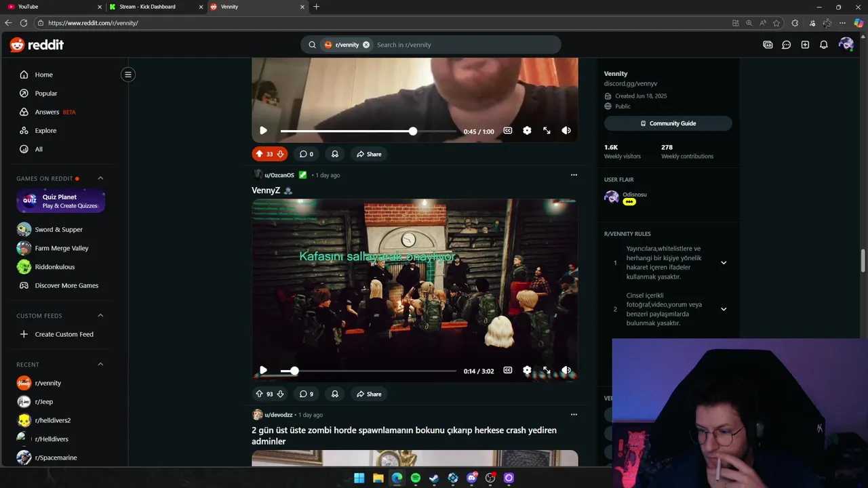Open the options menu for the u/devodzz post
The width and height of the screenshot is (868, 488).
pos(574,415)
